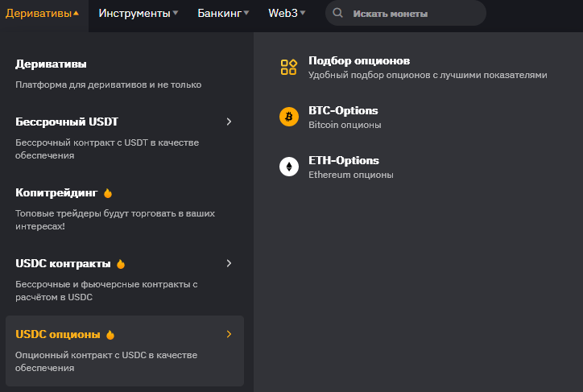The height and width of the screenshot is (392, 583).
Task: Click the Ethereum icon beside ETH-Options
Action: 288,167
